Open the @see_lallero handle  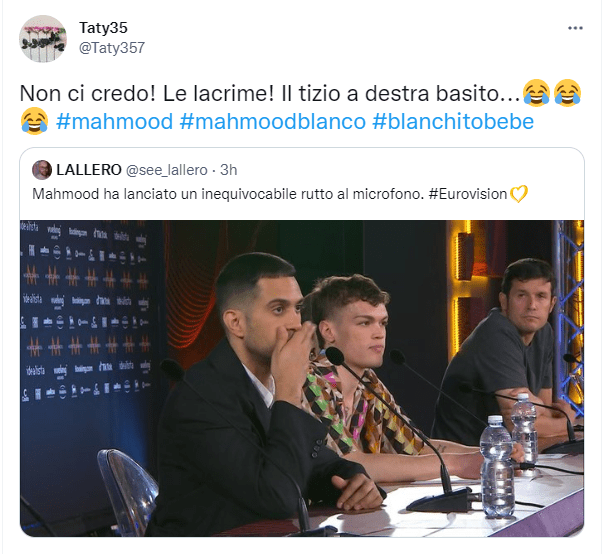[167, 170]
